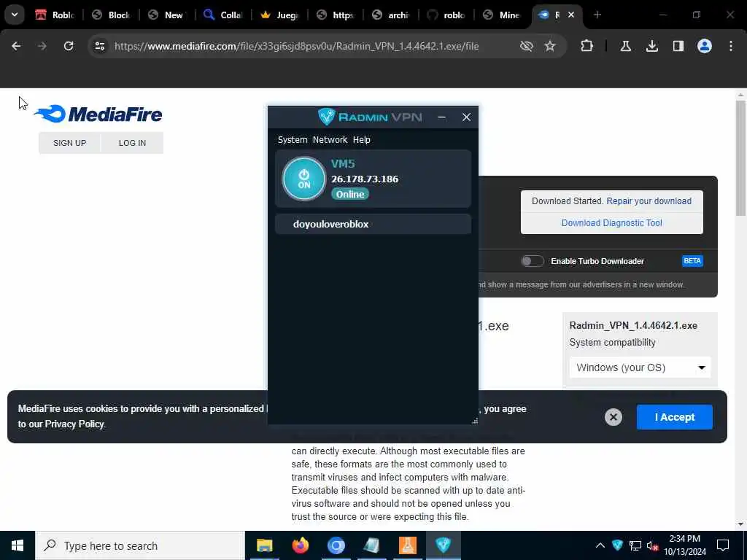
Task: Open the browser Extensions puzzle icon
Action: (x=587, y=46)
